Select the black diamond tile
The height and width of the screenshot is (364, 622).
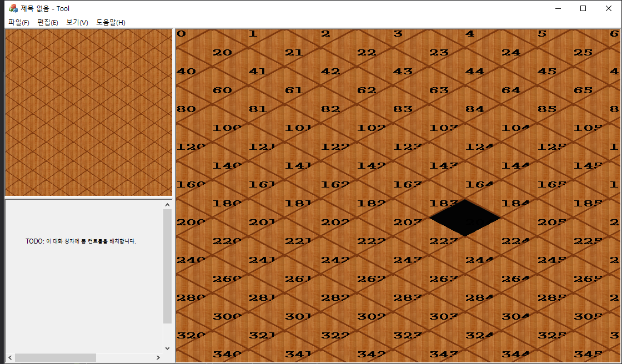pyautogui.click(x=465, y=218)
